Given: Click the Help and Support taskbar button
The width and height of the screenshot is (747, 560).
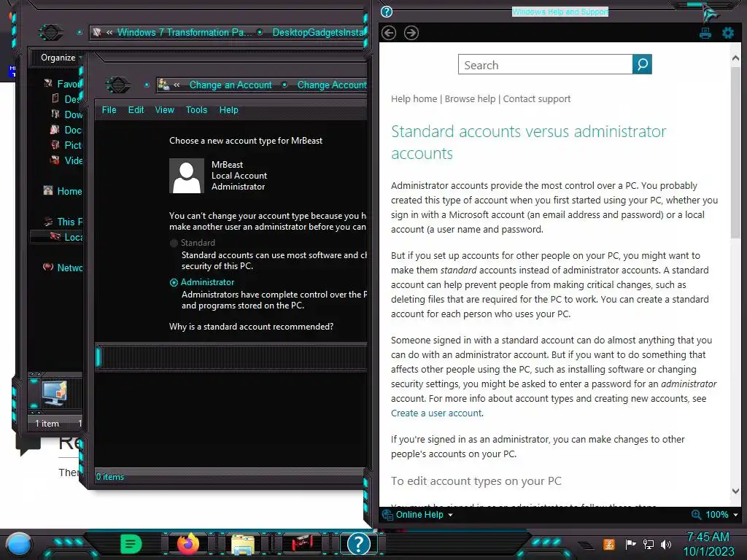Looking at the screenshot, I should [359, 544].
